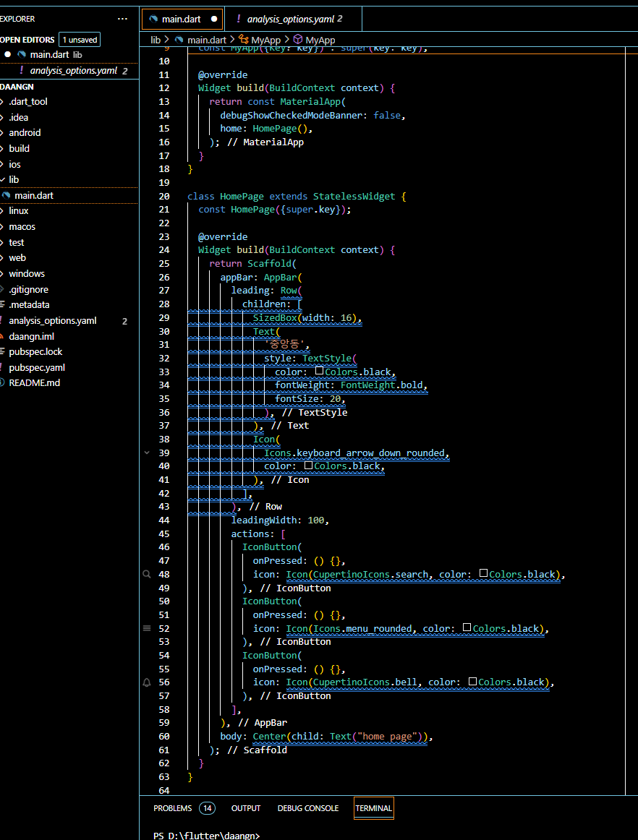Screen dimensions: 638x840
Task: Click 'FontWeight.bold' on line 34
Action: pyautogui.click(x=381, y=385)
